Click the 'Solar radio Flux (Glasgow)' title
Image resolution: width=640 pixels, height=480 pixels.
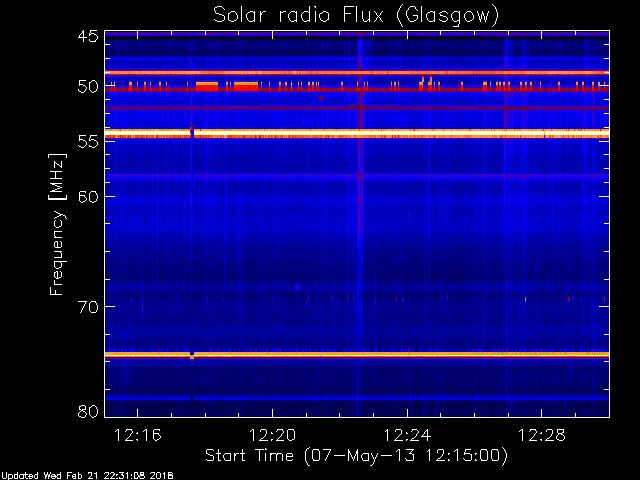(356, 16)
